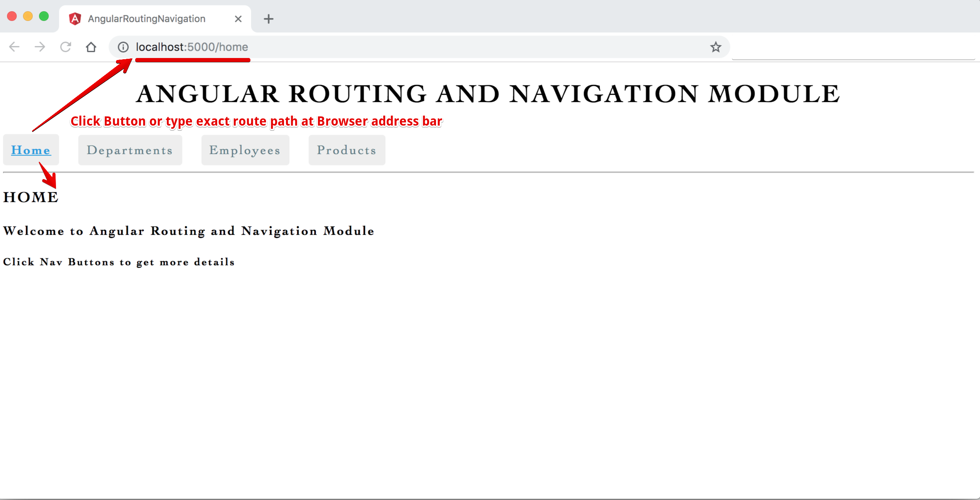Click the Home navigation link
This screenshot has height=500, width=980.
coord(31,150)
